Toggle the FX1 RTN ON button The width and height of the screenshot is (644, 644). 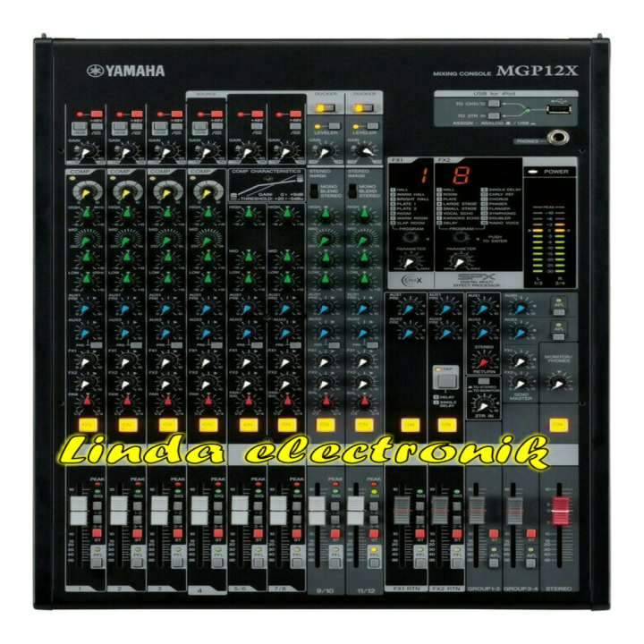pos(410,425)
